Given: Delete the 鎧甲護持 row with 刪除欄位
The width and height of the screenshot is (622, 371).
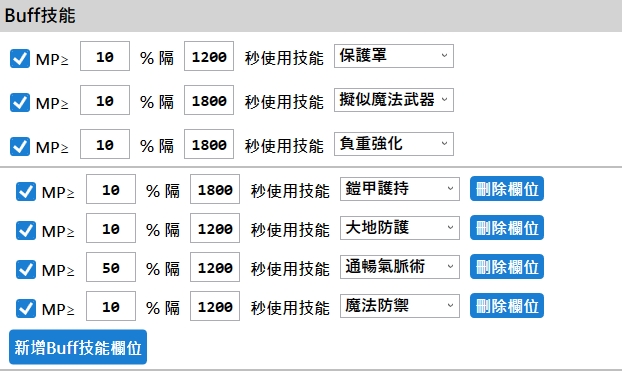Looking at the screenshot, I should (507, 189).
